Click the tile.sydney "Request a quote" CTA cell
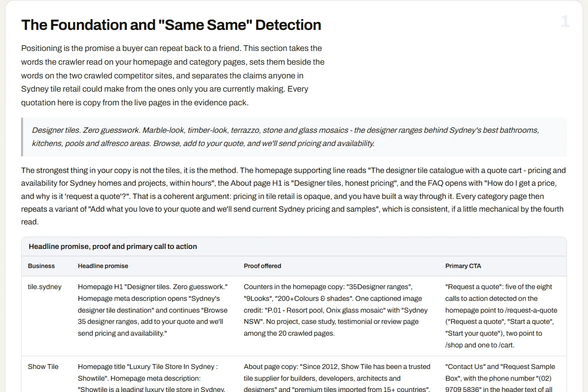 [502, 316]
